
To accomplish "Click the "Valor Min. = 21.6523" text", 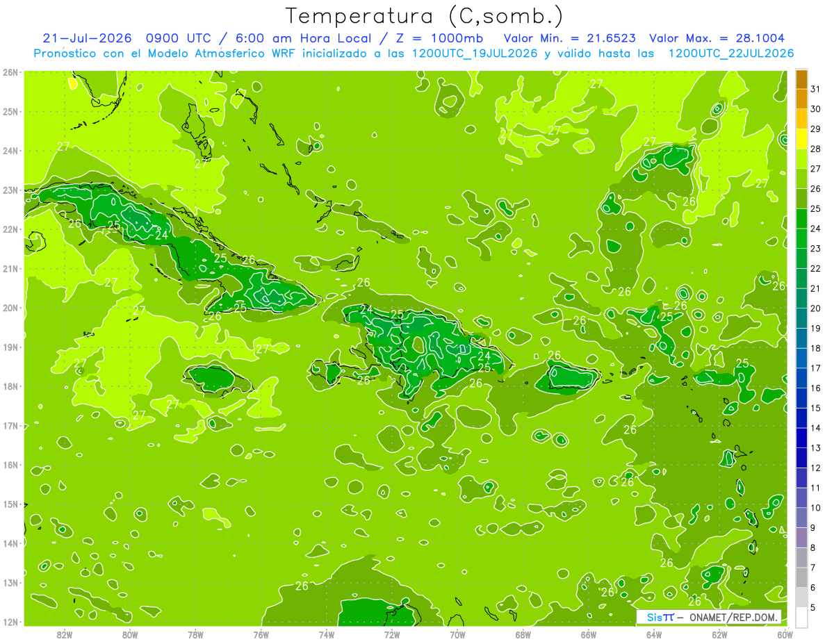I will (x=570, y=38).
